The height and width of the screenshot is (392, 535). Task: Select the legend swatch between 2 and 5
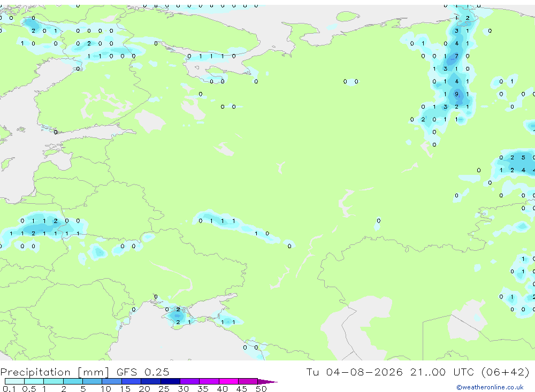[x=73, y=381]
